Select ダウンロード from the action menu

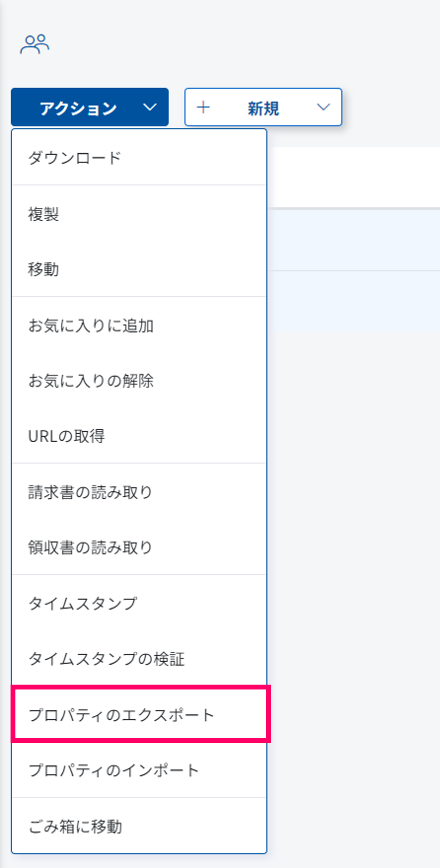tap(75, 158)
